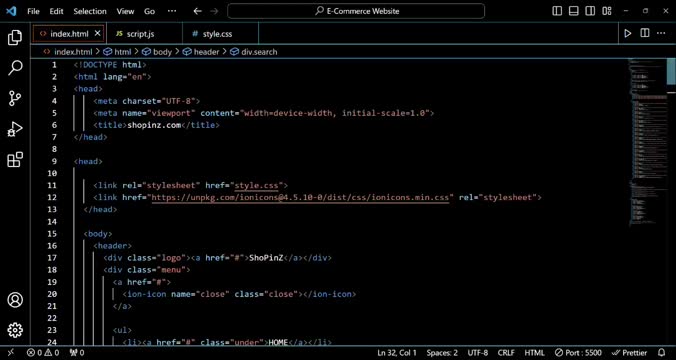Screen dimensions: 676x360
Task: Open editor more actions ellipsis
Action: (x=660, y=33)
